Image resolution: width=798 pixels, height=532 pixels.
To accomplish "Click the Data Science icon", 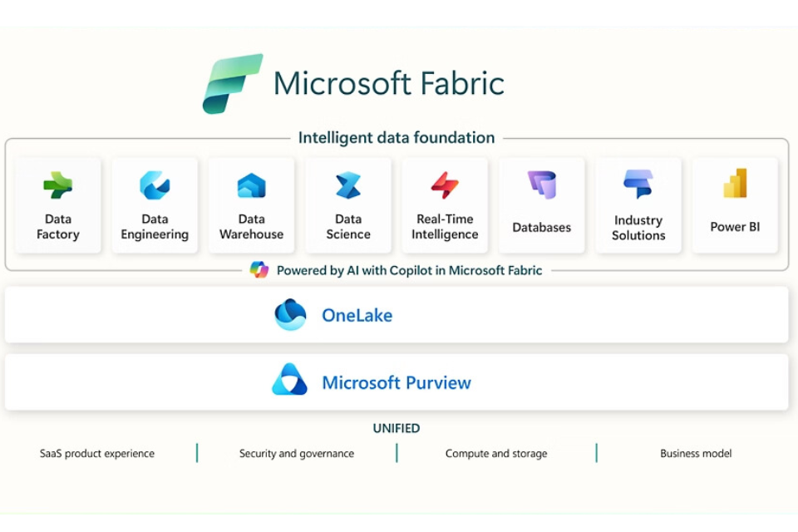I will tap(347, 185).
